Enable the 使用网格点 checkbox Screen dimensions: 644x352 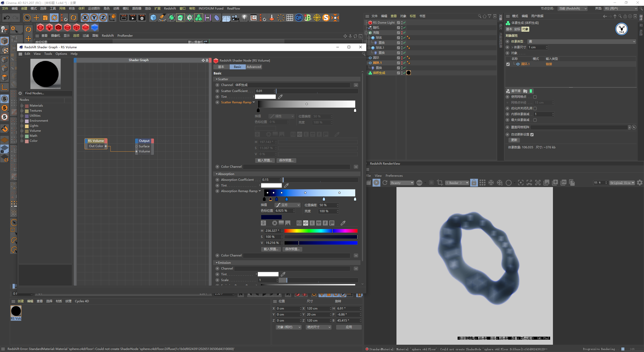(x=535, y=97)
